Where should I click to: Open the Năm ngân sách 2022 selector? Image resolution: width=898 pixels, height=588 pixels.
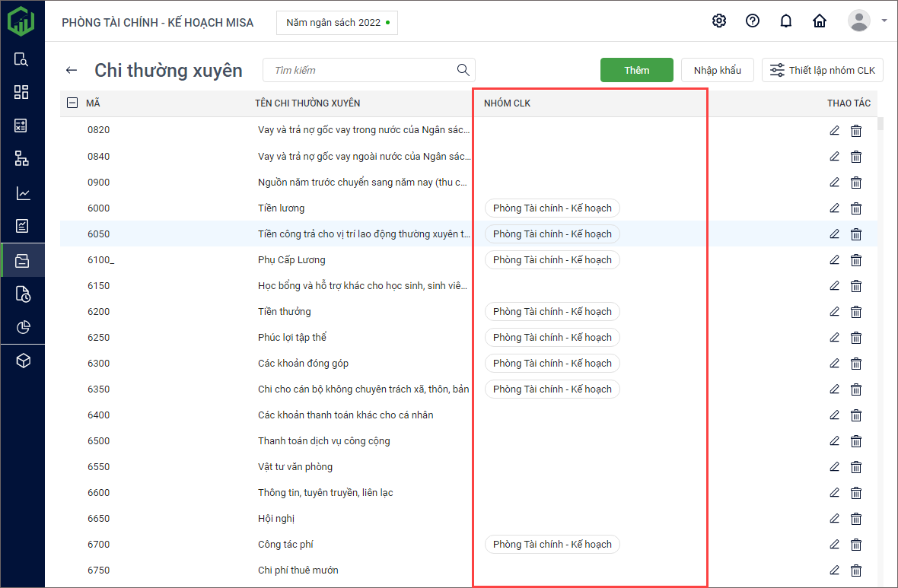[336, 23]
